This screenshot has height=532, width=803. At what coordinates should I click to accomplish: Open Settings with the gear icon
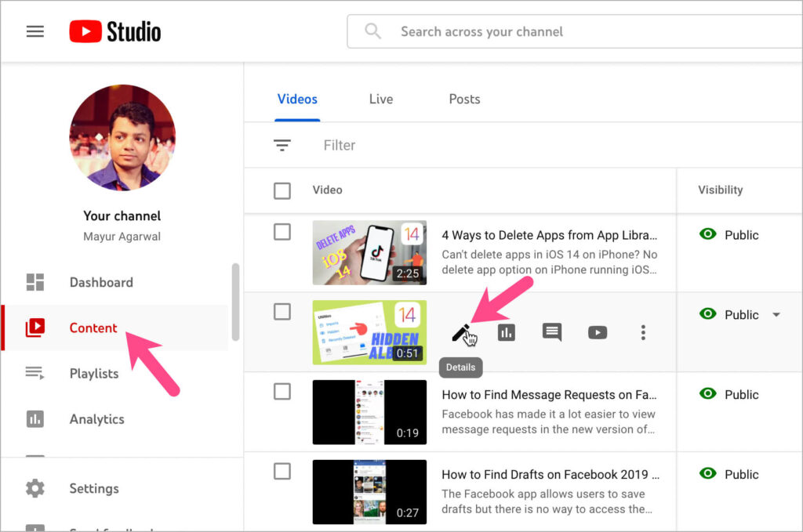point(35,488)
